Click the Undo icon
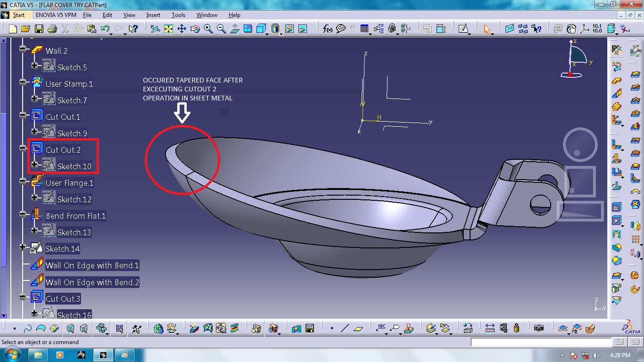The image size is (644, 362). click(105, 29)
